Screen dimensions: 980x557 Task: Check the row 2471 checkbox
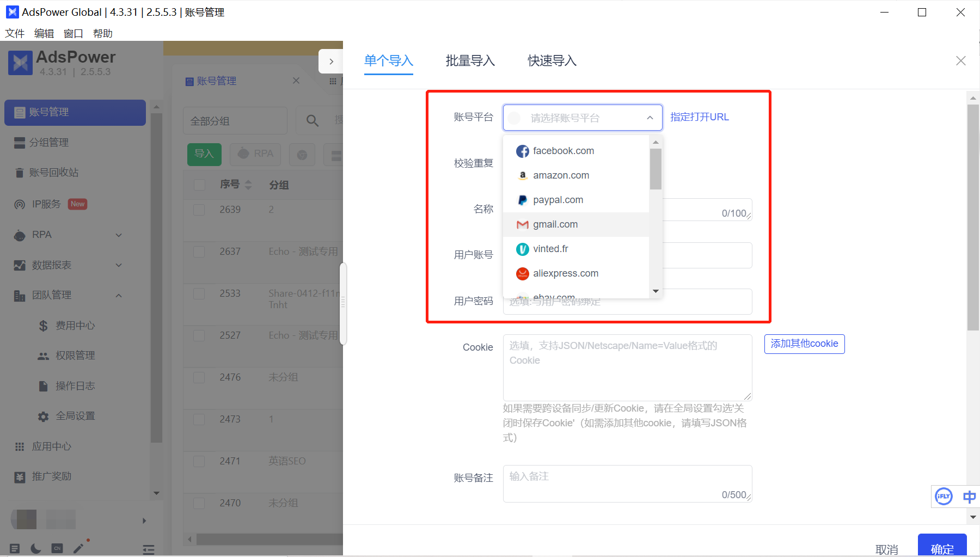(x=199, y=461)
